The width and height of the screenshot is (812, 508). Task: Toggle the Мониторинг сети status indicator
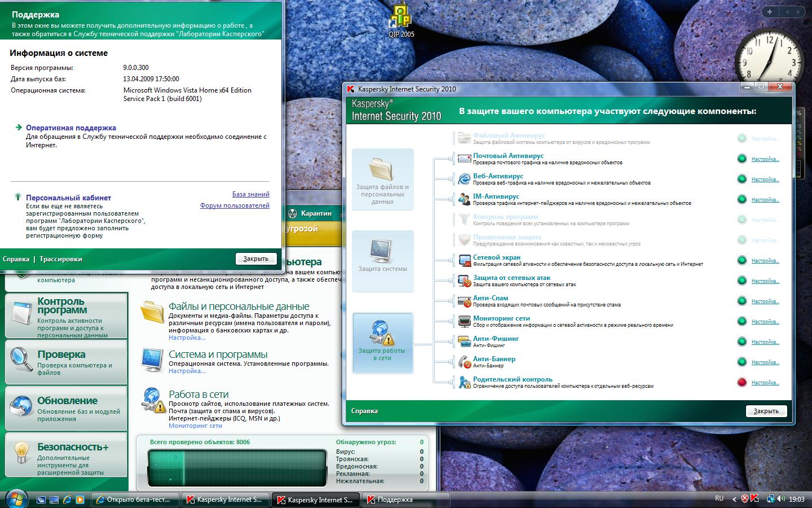click(742, 321)
